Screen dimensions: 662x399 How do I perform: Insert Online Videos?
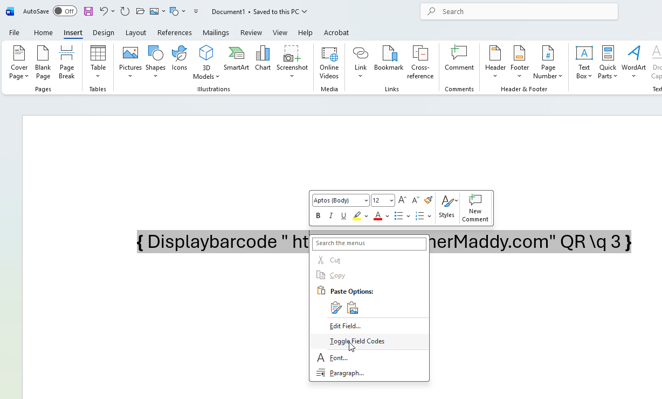point(329,62)
